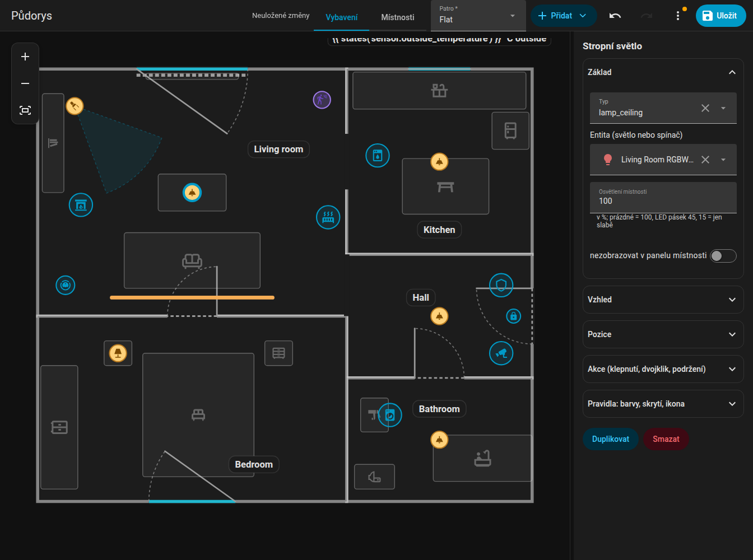Delete the light with Smazat
Image resolution: width=753 pixels, height=560 pixels.
[666, 439]
